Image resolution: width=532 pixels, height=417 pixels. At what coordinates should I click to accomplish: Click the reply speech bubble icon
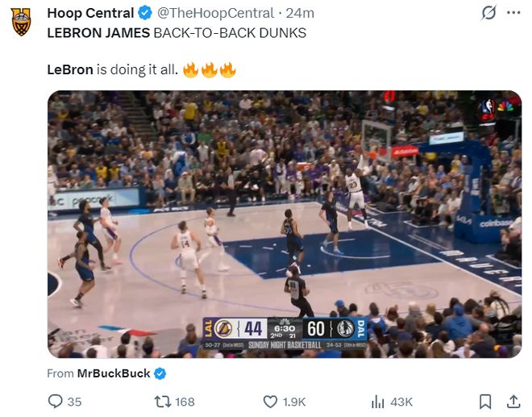[x=55, y=401]
